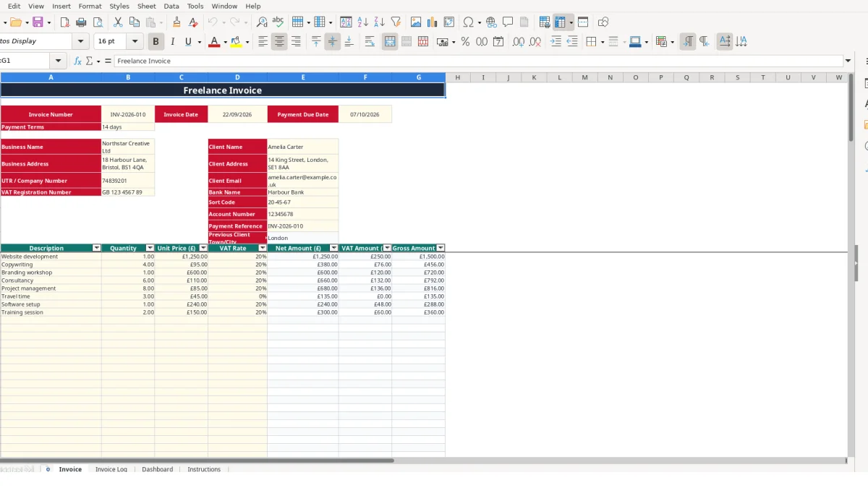Viewport: 868px width, 488px height.
Task: Apply the blue background color
Action: [x=634, y=42]
